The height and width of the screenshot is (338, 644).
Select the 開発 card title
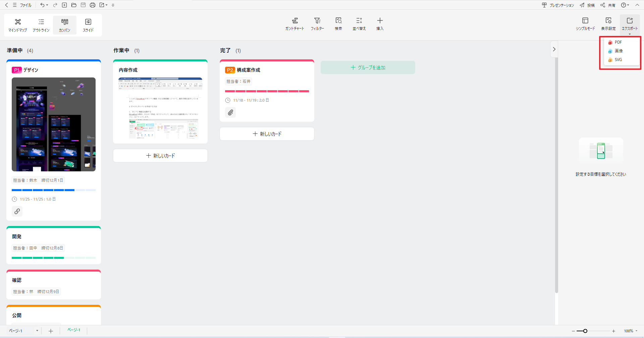[17, 237]
